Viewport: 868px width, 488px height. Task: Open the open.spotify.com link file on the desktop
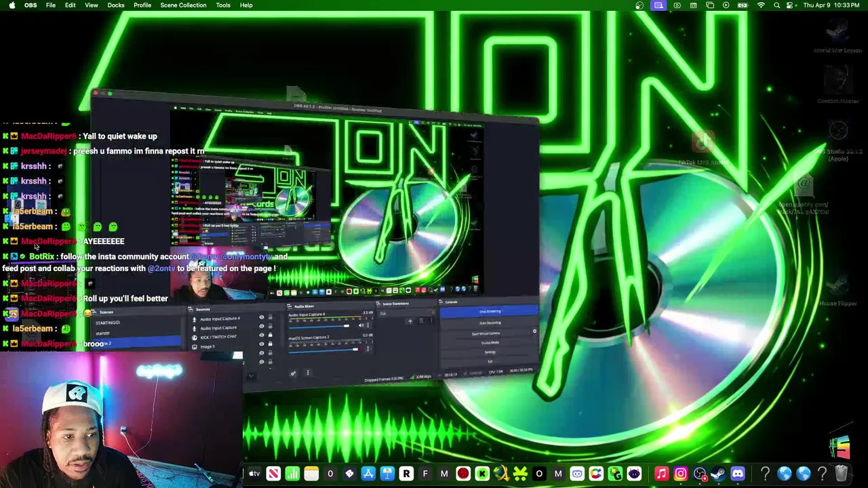(x=804, y=194)
